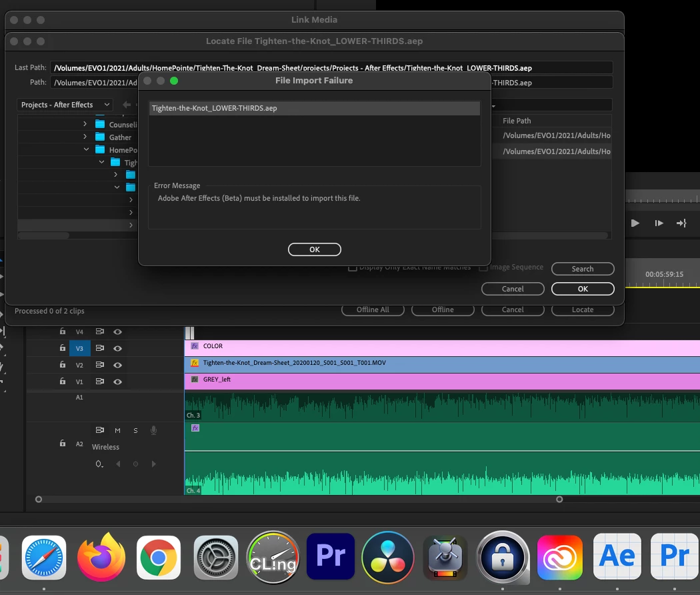700x595 pixels.
Task: Click the fx badge on COLOR clip
Action: 195,346
